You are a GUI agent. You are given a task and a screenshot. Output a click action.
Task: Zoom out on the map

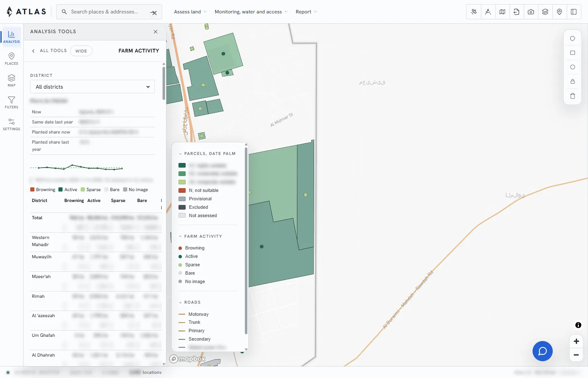click(576, 355)
